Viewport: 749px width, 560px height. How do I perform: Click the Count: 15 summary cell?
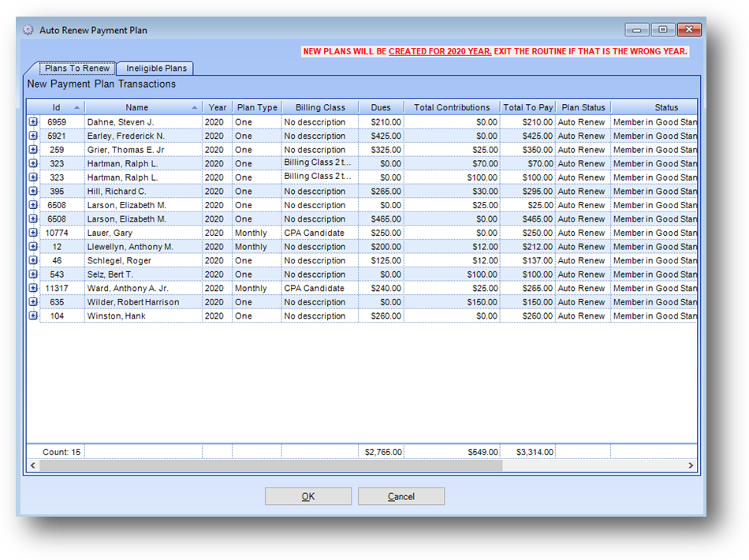(x=56, y=452)
